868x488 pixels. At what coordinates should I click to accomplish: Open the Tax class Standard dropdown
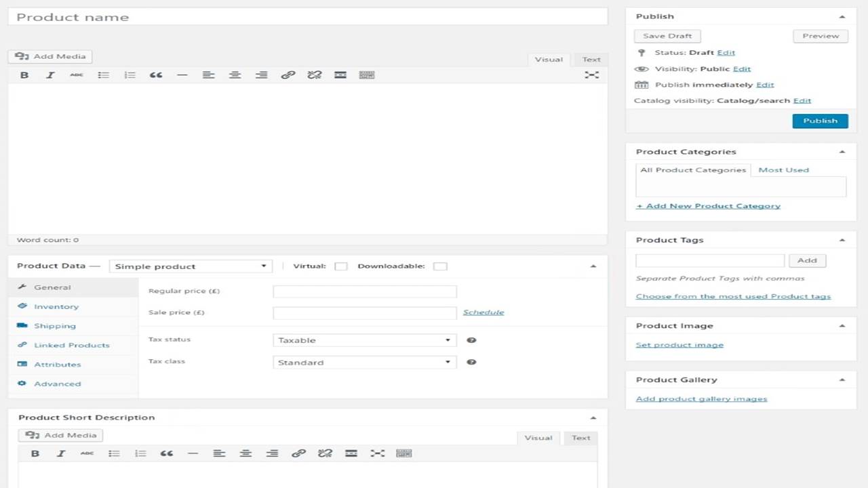365,362
